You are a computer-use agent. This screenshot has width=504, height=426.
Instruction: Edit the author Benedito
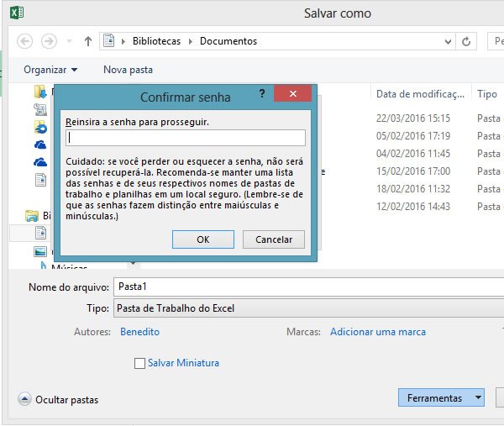pyautogui.click(x=139, y=332)
